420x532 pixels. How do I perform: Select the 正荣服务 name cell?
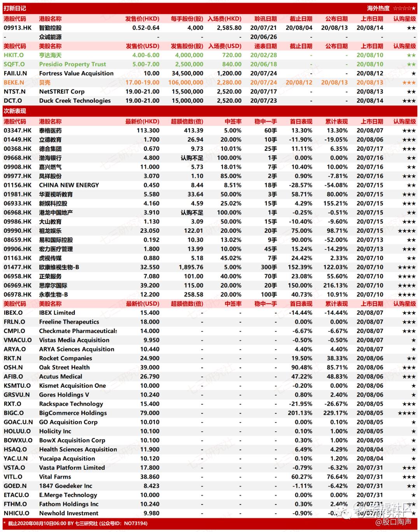click(50, 277)
